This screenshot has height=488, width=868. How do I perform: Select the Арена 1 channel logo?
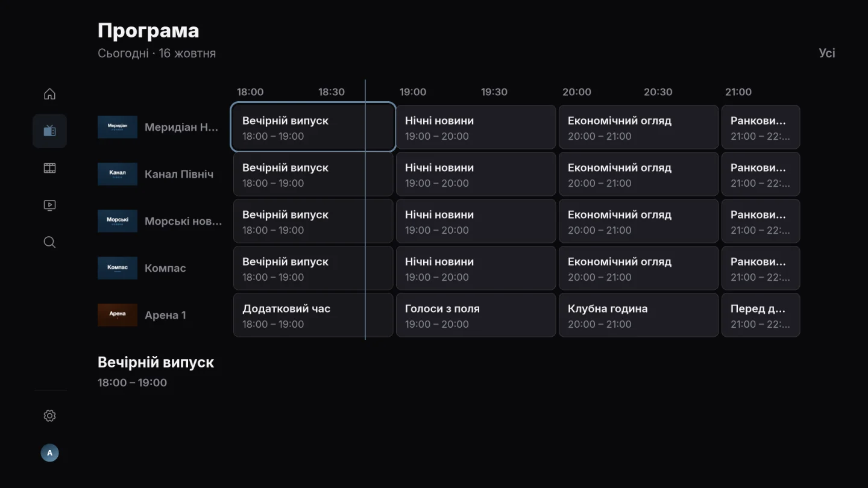[x=118, y=315]
